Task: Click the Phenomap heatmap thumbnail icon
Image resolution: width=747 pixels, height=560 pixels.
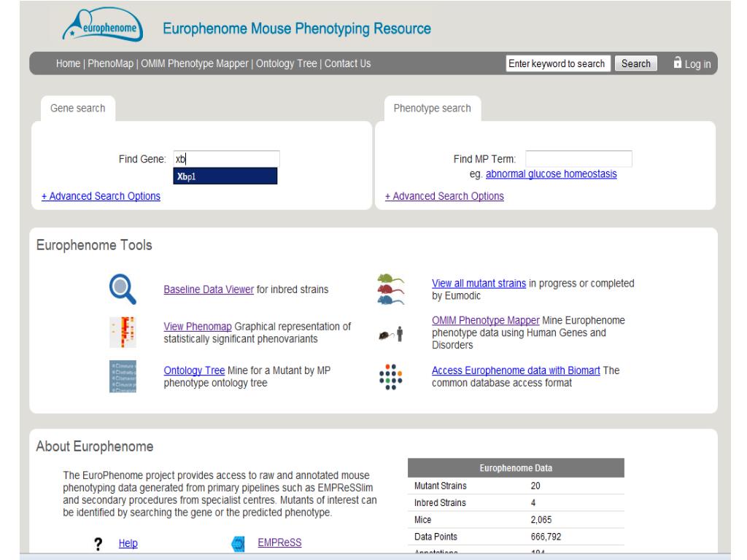Action: coord(123,332)
